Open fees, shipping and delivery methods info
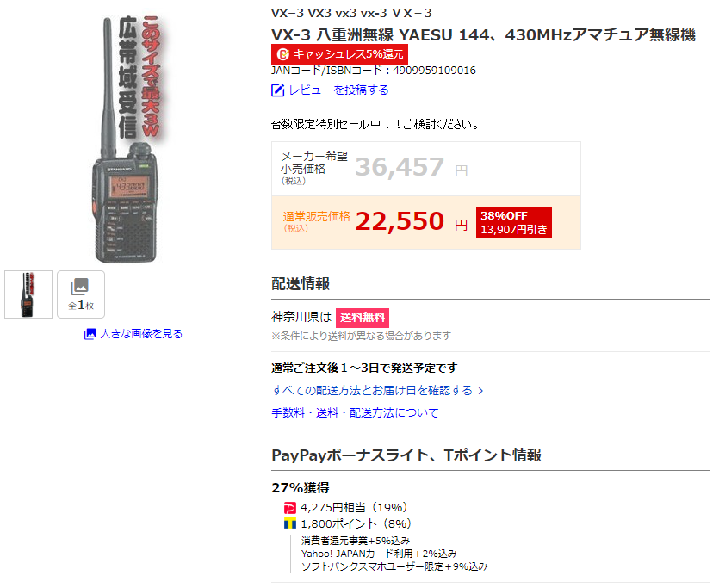This screenshot has height=588, width=713. click(355, 412)
